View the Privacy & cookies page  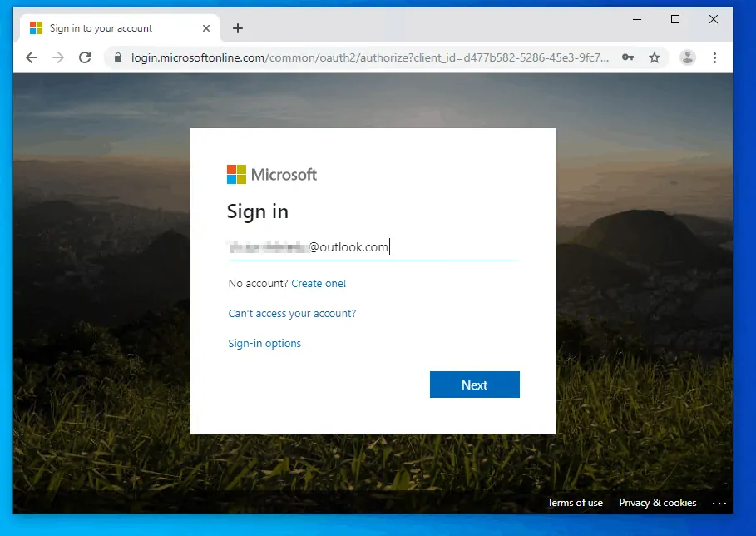(x=657, y=503)
